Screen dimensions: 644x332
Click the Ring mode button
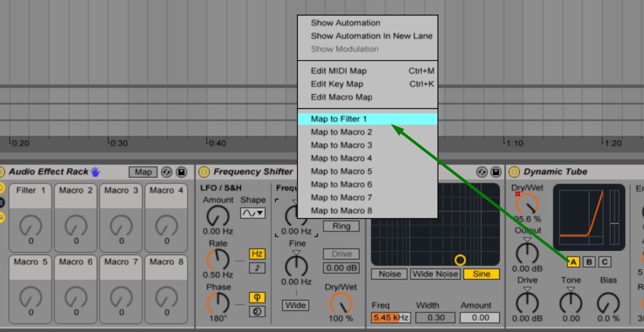[341, 226]
